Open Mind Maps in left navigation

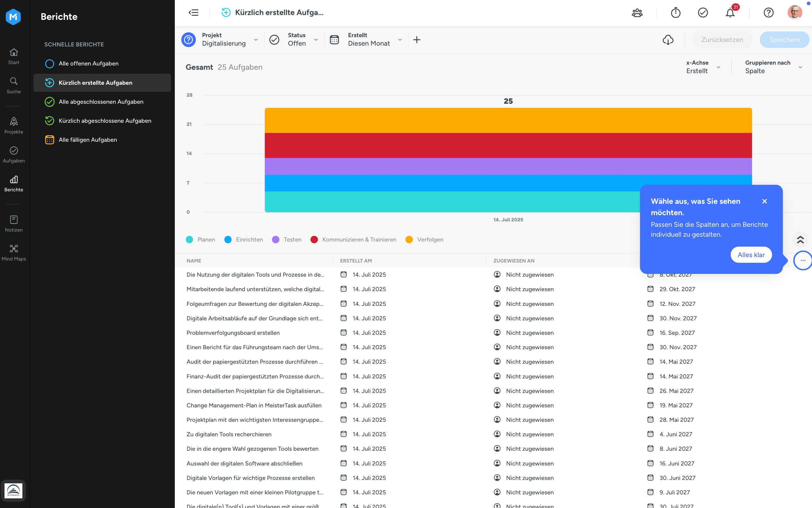pyautogui.click(x=14, y=252)
